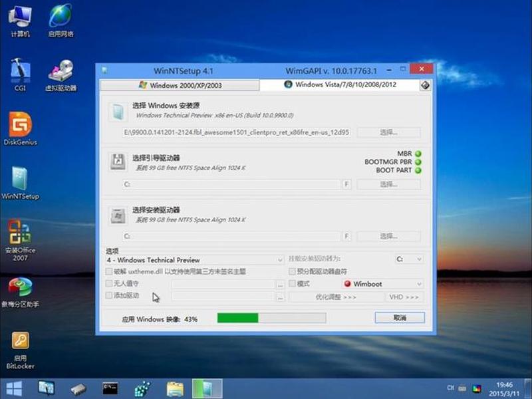Click 选择 button for the boot drive
The height and width of the screenshot is (399, 532).
pyautogui.click(x=389, y=184)
